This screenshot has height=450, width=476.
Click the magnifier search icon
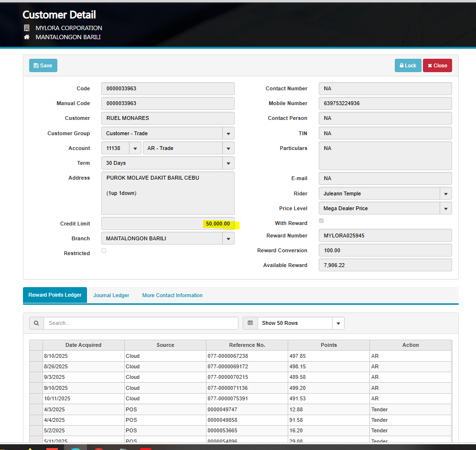[x=36, y=323]
